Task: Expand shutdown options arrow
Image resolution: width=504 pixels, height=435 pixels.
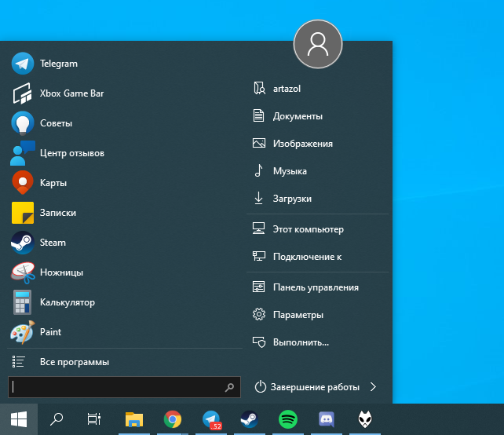Action: click(373, 387)
